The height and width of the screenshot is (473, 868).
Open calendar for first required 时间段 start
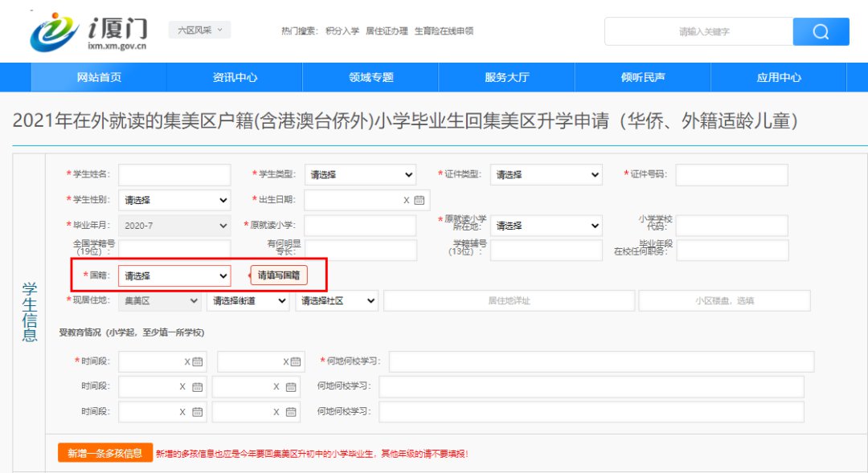[x=198, y=362]
